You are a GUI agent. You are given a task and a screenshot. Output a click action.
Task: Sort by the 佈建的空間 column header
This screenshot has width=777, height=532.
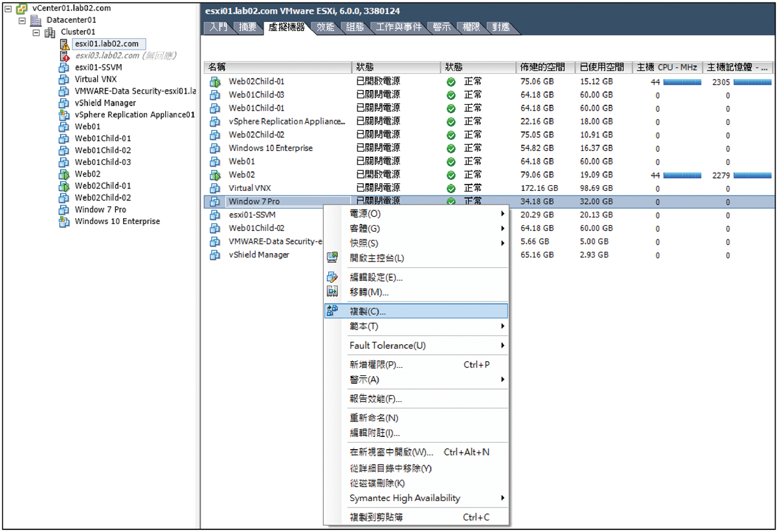pyautogui.click(x=545, y=67)
